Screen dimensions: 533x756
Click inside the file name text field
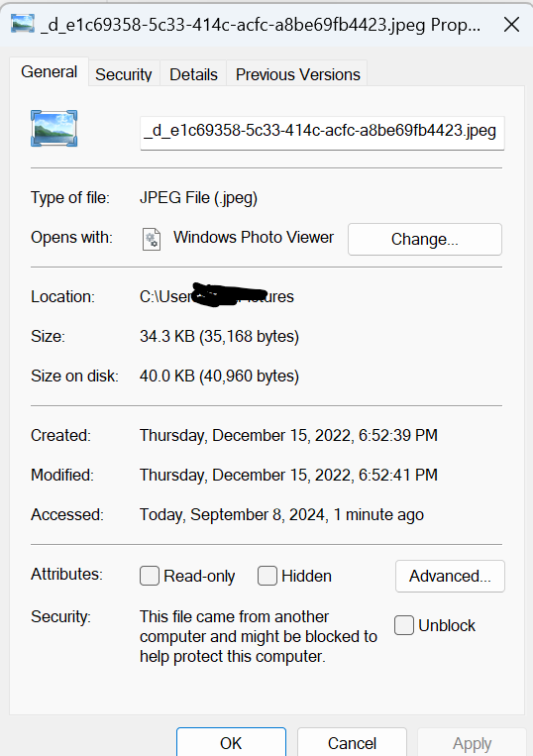[x=322, y=133]
